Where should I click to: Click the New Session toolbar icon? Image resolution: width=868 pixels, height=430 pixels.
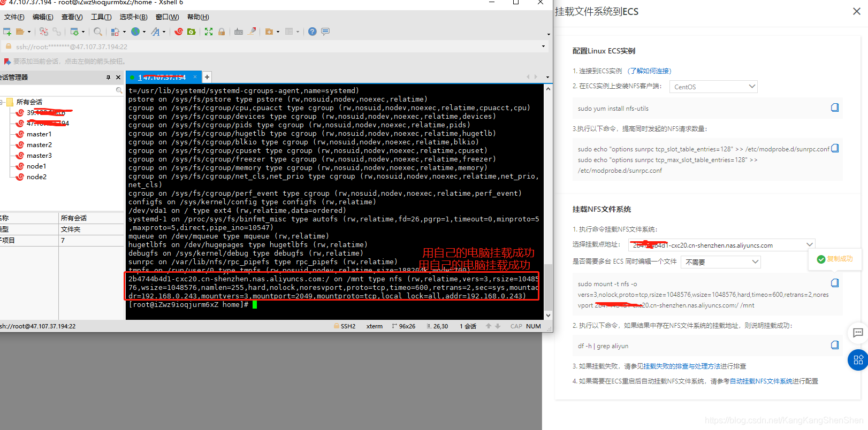(7, 32)
